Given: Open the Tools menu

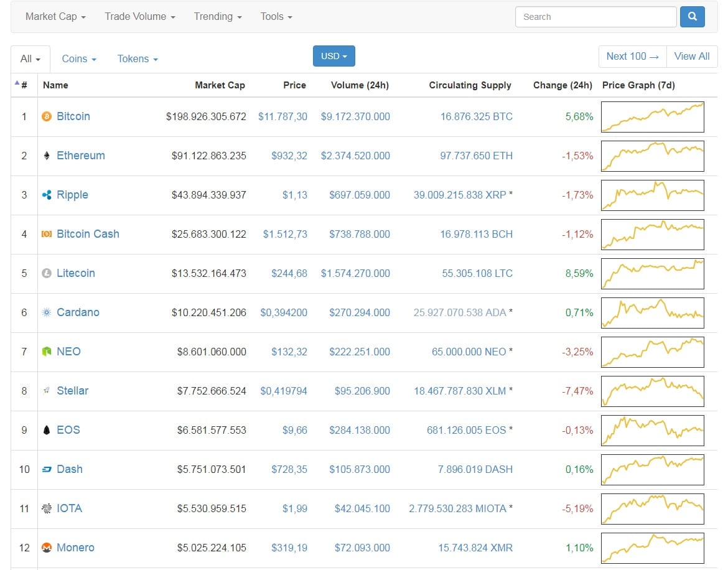Looking at the screenshot, I should [276, 17].
